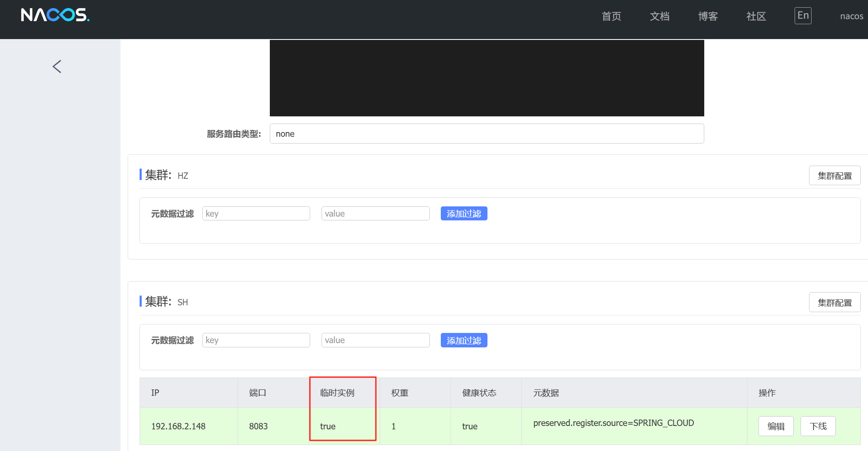Select metadata preserved.register.source=SPRING_CLOUD
868x451 pixels.
click(x=613, y=423)
